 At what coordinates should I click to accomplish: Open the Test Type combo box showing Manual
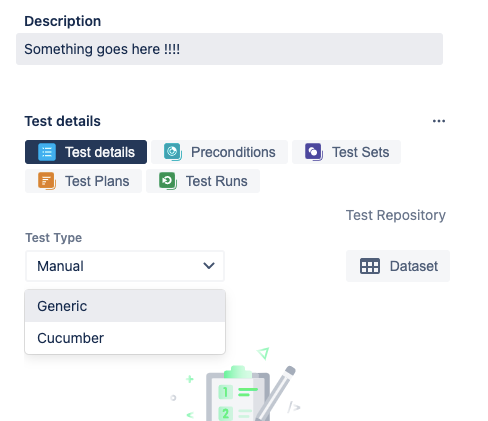(125, 266)
